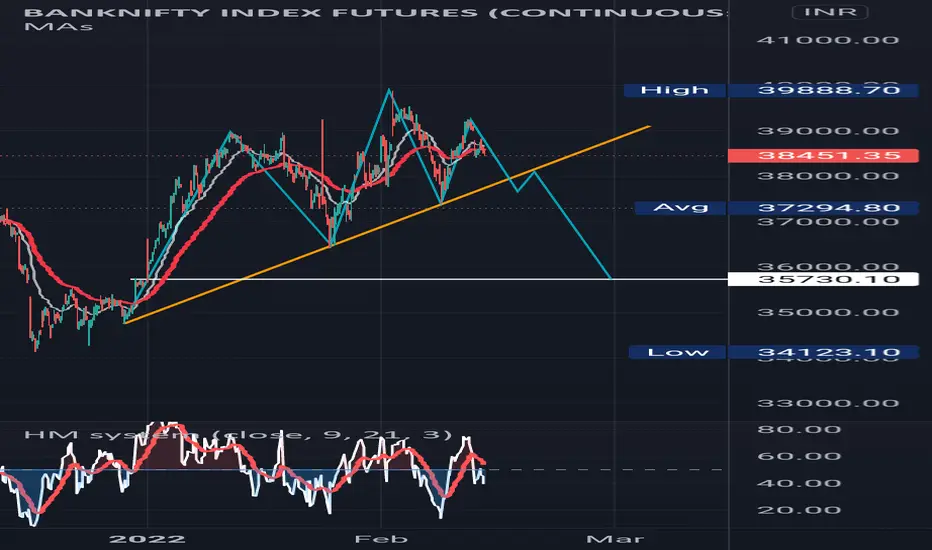The width and height of the screenshot is (932, 550).
Task: Click the INR currency button
Action: click(x=830, y=12)
